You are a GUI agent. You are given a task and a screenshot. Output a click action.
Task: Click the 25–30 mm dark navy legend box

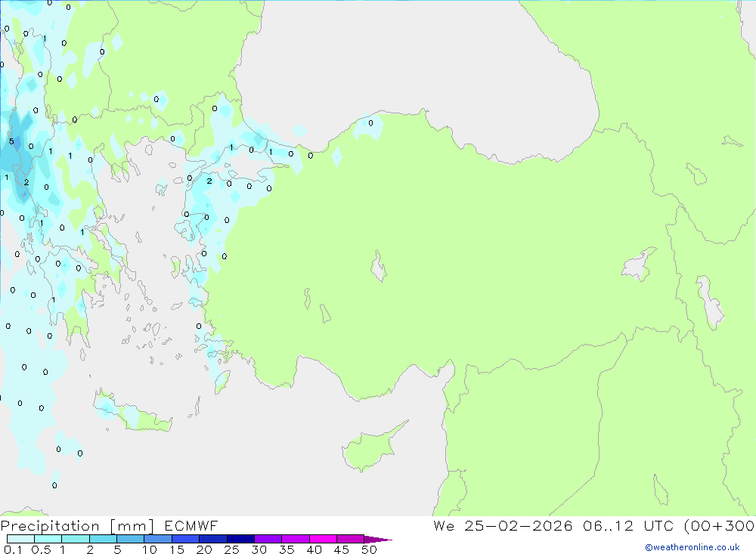tap(240, 539)
